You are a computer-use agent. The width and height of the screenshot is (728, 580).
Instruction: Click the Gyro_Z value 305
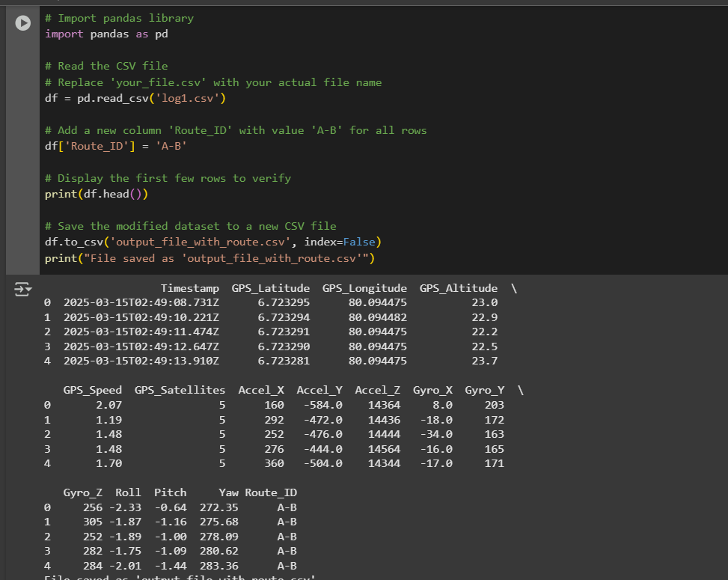pos(92,522)
